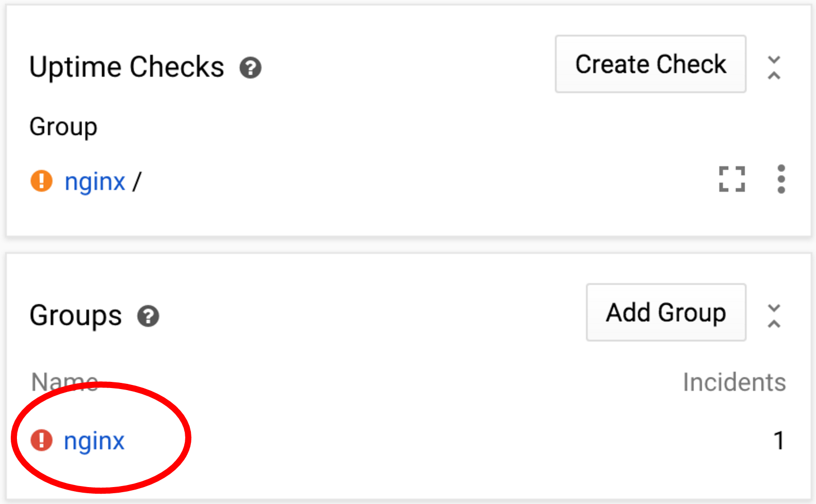The height and width of the screenshot is (504, 816).
Task: Click the Name column header in Groups
Action: (64, 382)
